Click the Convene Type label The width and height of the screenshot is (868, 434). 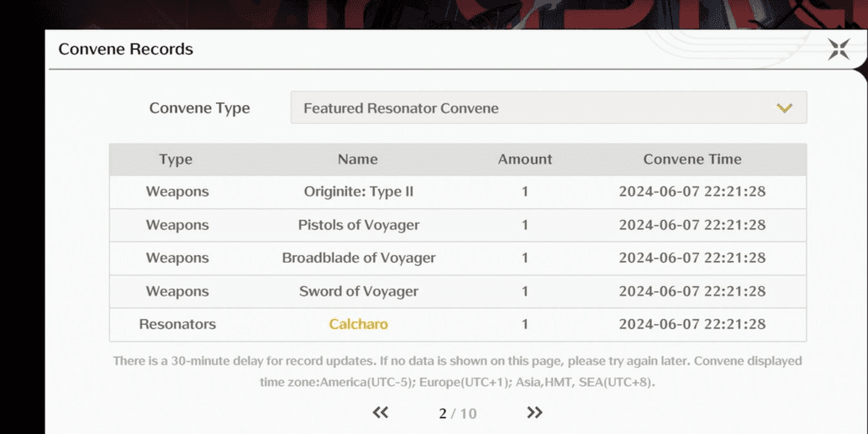199,108
